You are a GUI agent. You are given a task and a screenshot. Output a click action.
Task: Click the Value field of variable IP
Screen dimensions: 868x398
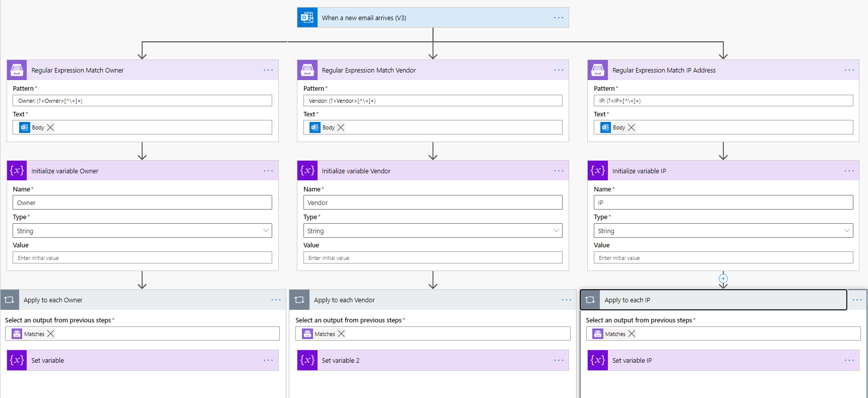coord(723,258)
